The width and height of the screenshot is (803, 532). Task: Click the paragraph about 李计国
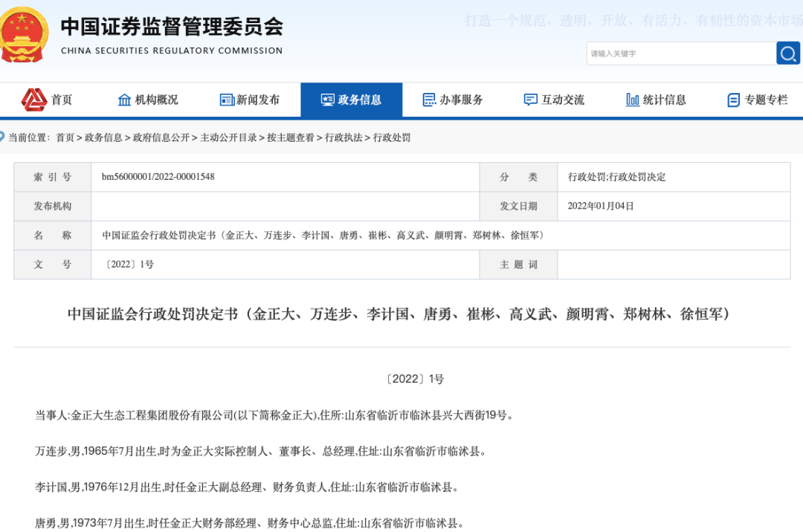pos(246,487)
